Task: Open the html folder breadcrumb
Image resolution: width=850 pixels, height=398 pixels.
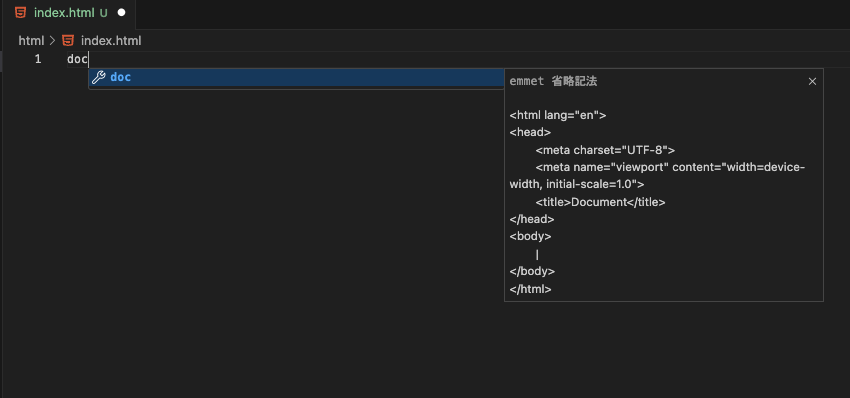Action: click(31, 41)
